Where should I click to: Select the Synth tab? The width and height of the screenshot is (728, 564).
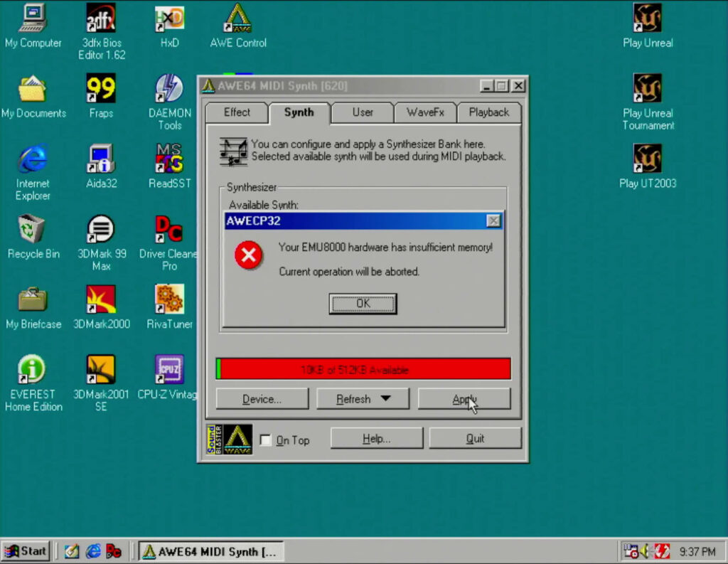coord(299,113)
